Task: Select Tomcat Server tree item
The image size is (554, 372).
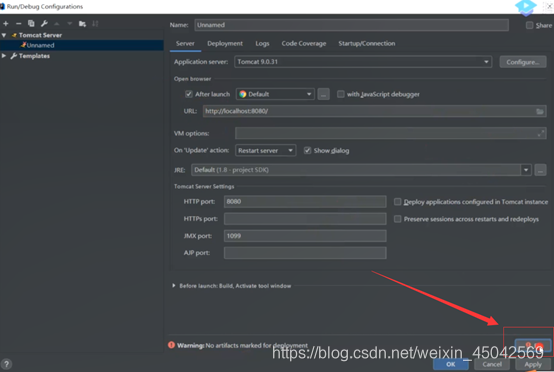Action: [x=40, y=35]
